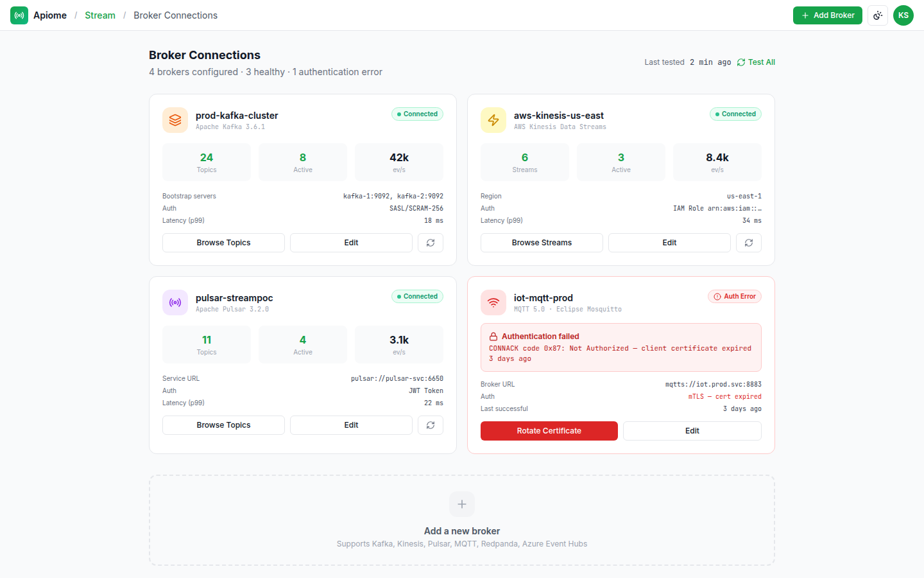
Task: Click the Test All link
Action: 756,62
